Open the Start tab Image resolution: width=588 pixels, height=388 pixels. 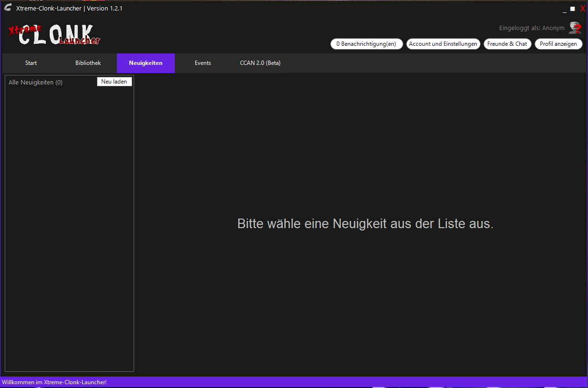coord(31,63)
